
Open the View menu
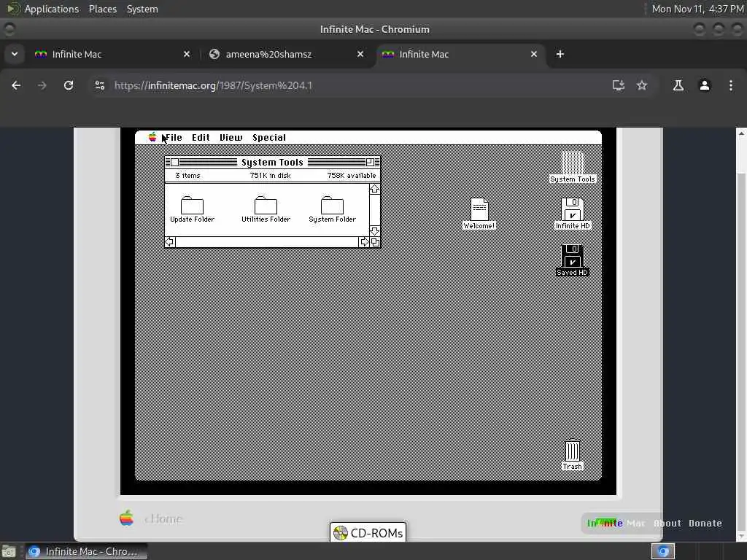click(231, 137)
